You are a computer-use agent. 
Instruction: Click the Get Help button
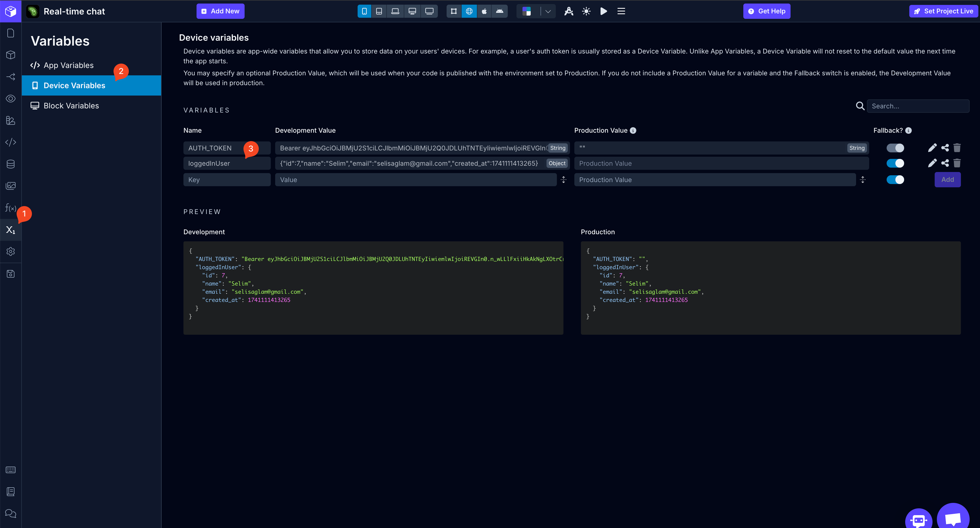767,11
